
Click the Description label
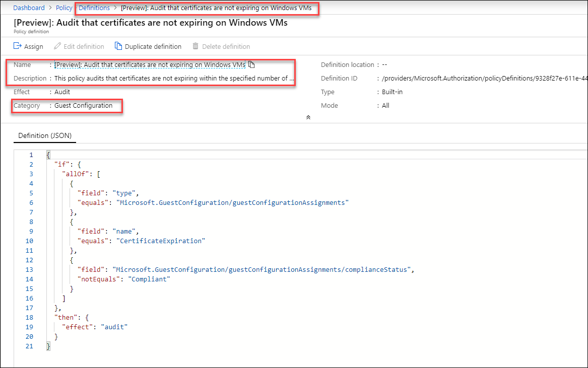click(30, 79)
